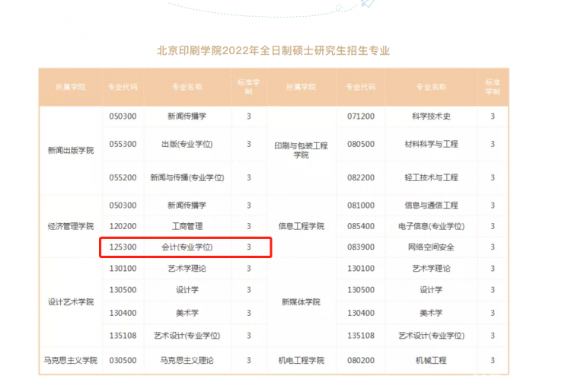Click the 3 in the 马克思主义理论 row
Viewport: 571px width, 392px height.
[x=249, y=360]
